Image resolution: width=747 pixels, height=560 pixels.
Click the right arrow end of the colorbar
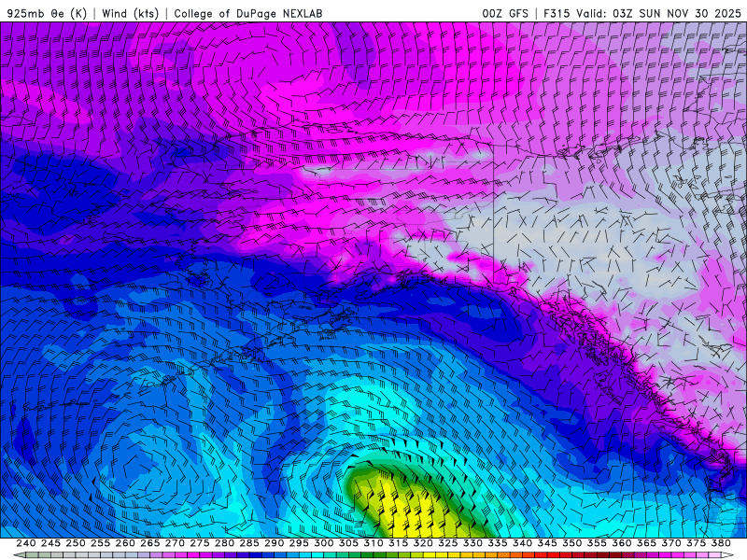coord(728,555)
